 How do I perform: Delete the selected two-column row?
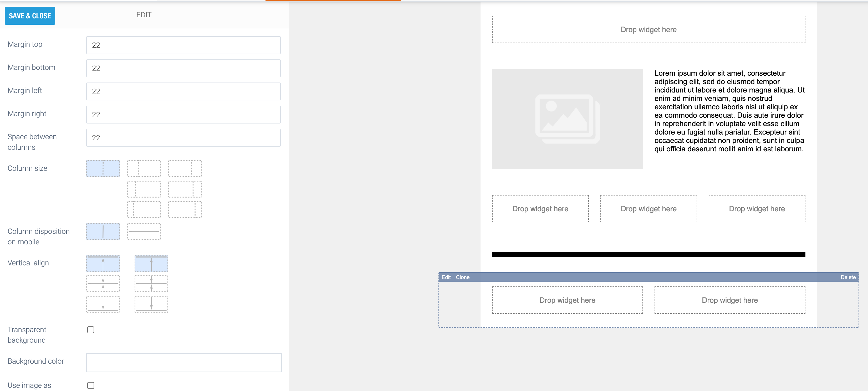pos(848,277)
